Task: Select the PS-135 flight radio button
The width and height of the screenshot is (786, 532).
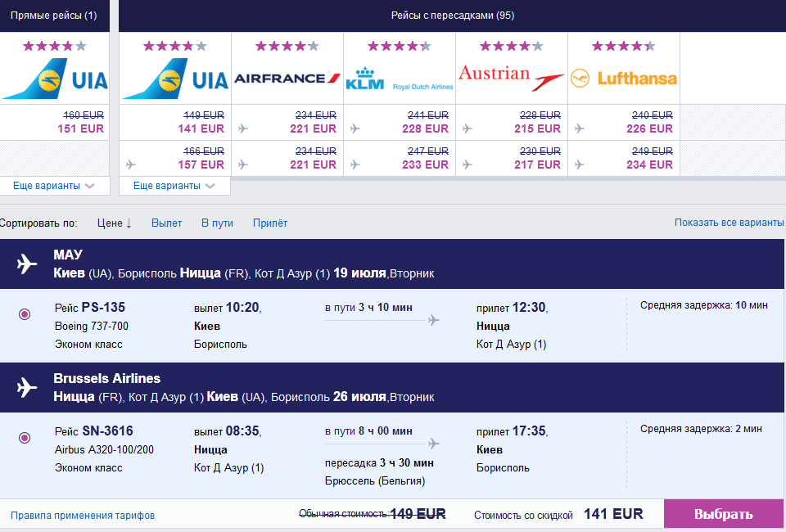Action: (x=25, y=314)
